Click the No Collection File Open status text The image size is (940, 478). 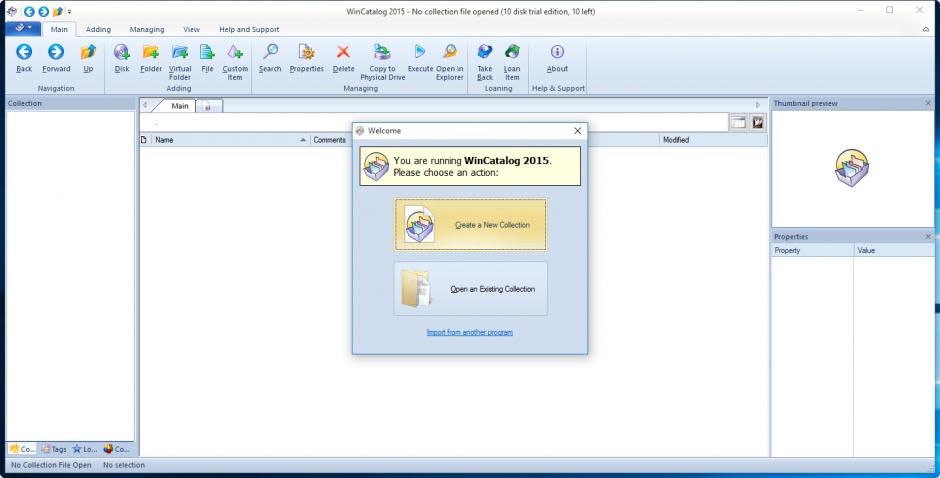click(x=52, y=465)
